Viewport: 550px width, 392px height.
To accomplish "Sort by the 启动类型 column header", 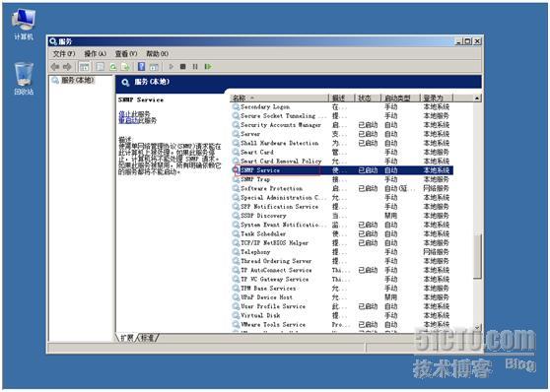I will [400, 98].
